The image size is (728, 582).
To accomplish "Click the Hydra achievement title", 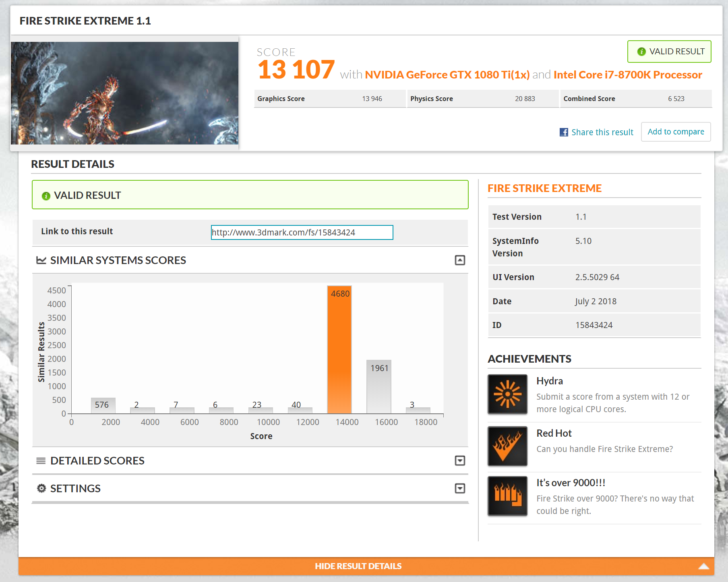I will coord(550,381).
